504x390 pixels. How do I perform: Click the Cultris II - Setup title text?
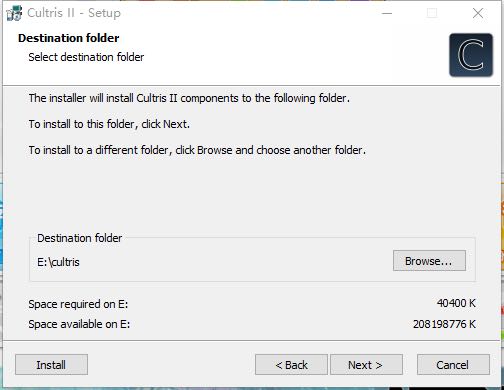point(74,13)
